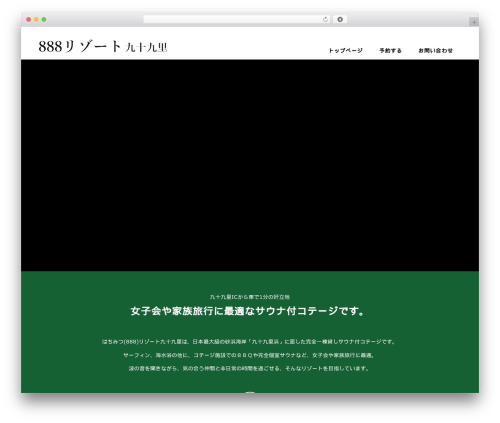Click the green maximize window button
Image resolution: width=500 pixels, height=423 pixels.
click(x=44, y=20)
